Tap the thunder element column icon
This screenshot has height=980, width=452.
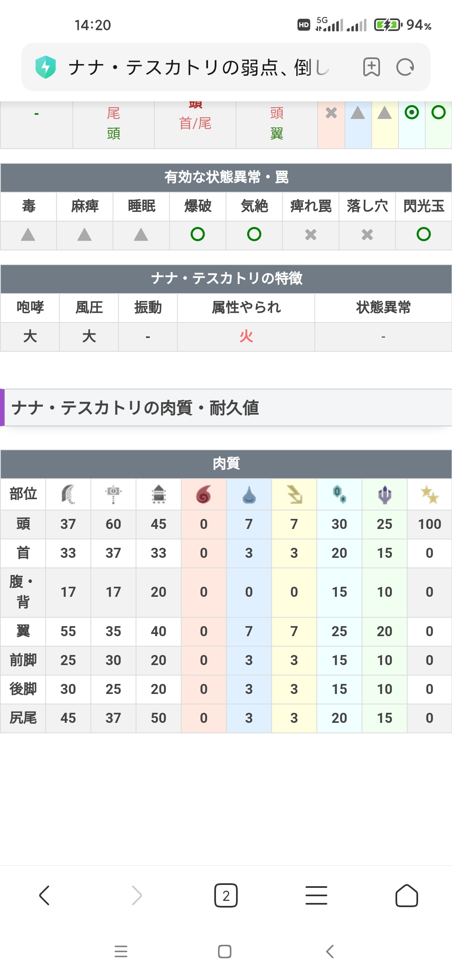294,495
